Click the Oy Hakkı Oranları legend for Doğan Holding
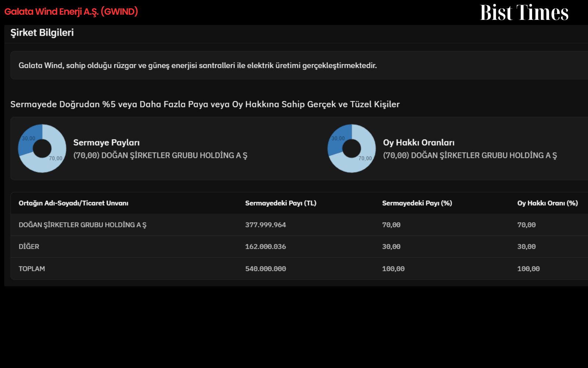588x368 pixels. (470, 155)
